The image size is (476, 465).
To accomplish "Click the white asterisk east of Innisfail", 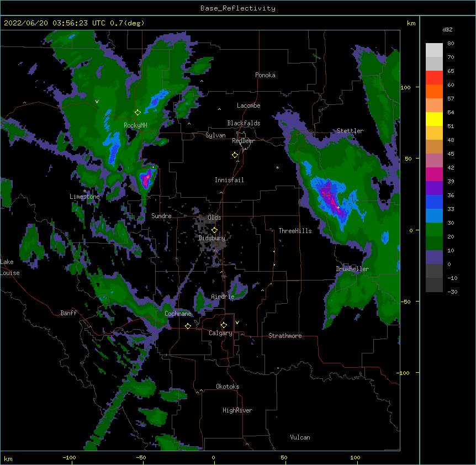I will point(277,167).
